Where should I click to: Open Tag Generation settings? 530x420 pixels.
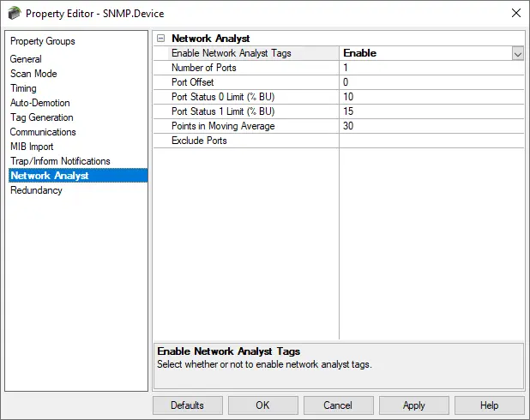[x=41, y=117]
